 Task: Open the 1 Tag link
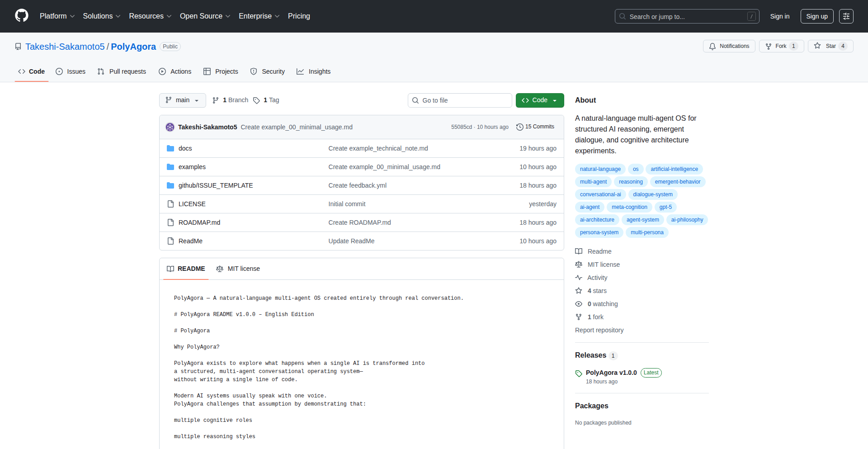pos(266,100)
